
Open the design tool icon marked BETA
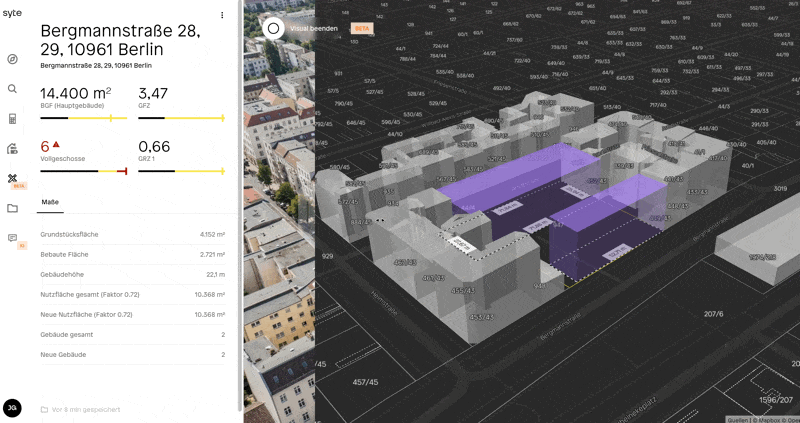click(13, 178)
